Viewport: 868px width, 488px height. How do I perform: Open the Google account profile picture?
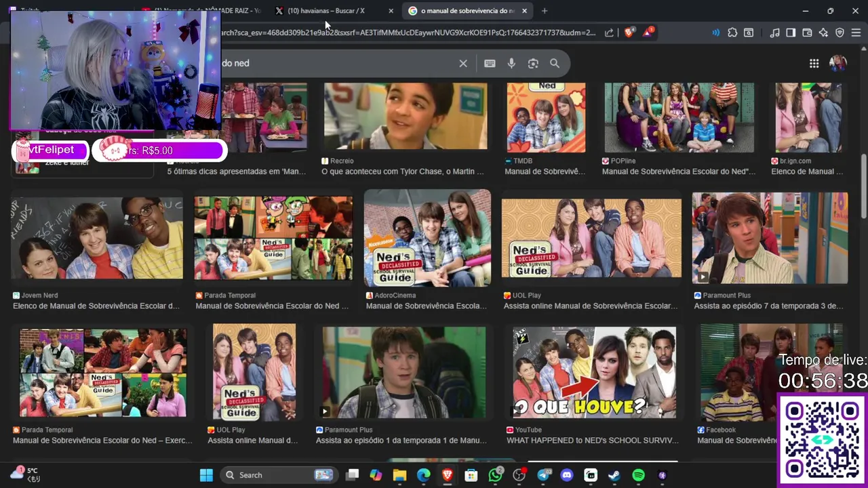[x=838, y=63]
